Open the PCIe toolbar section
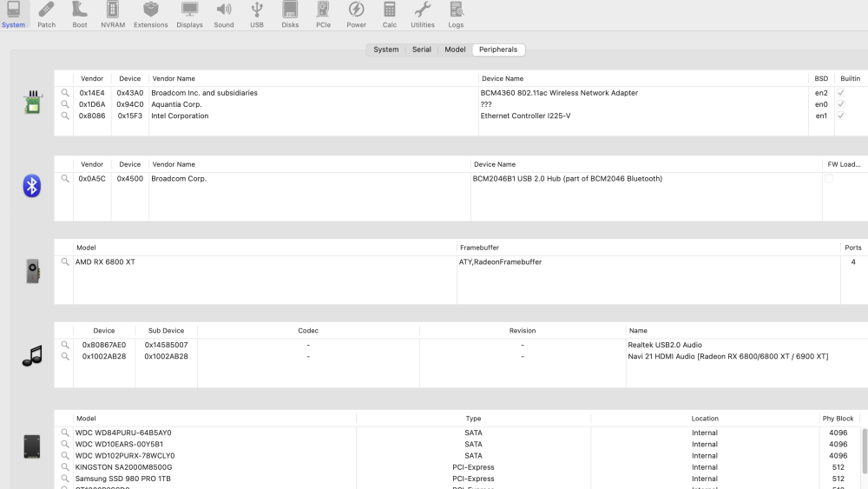Screen dimensions: 868x489 [x=323, y=15]
